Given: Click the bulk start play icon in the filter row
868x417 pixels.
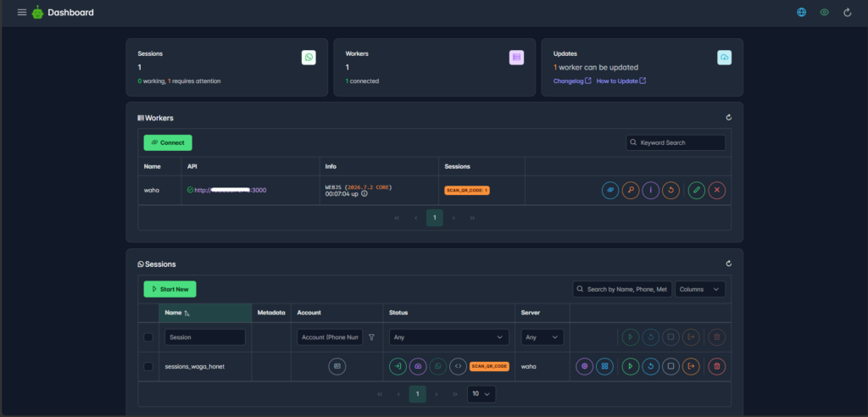Looking at the screenshot, I should click(x=631, y=336).
